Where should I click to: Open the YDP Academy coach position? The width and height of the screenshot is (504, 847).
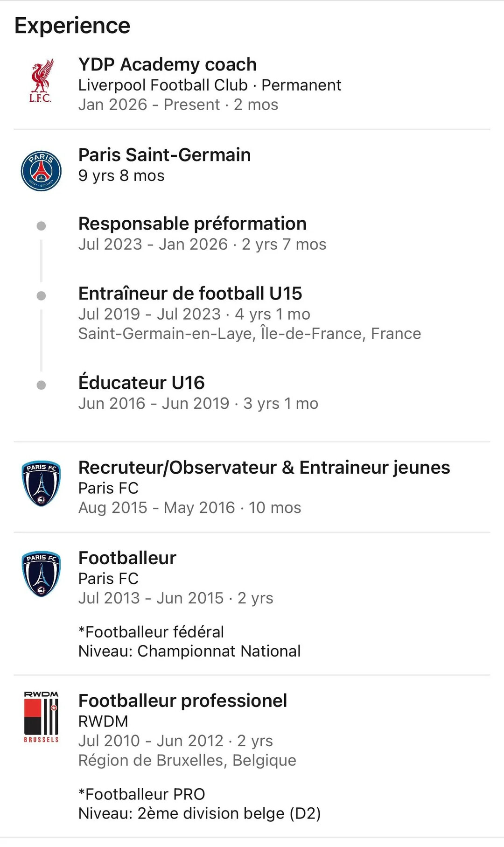(x=168, y=64)
